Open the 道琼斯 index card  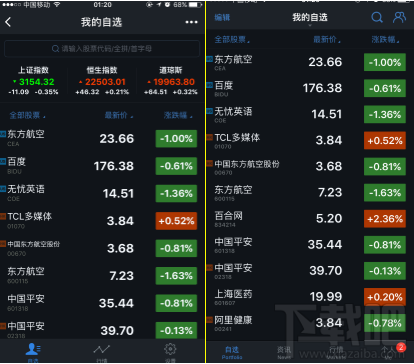(171, 81)
